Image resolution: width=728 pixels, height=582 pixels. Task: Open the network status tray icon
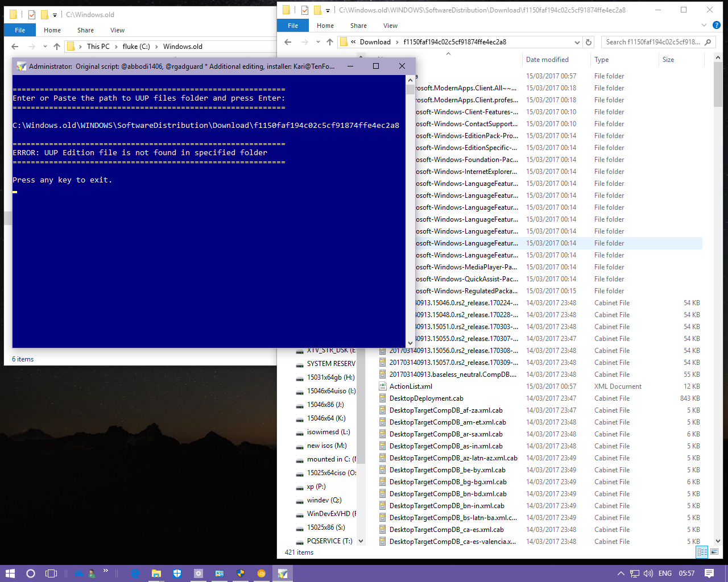click(635, 573)
